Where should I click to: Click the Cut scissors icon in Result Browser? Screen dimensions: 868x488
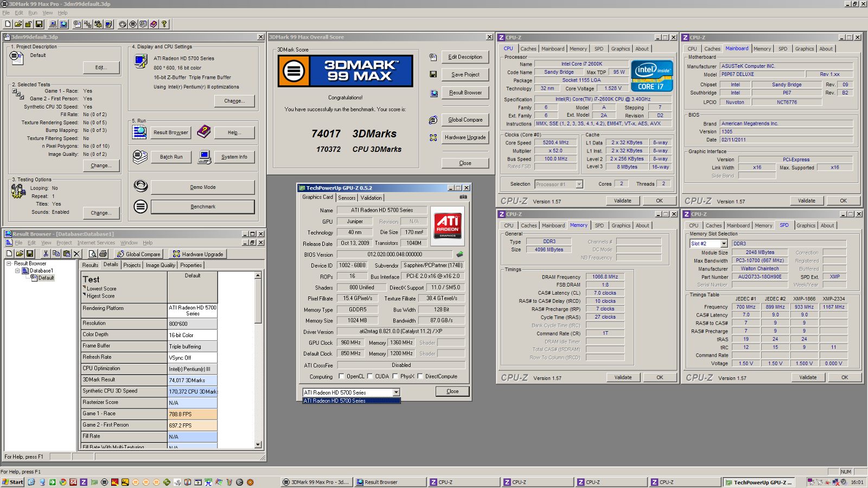point(46,253)
